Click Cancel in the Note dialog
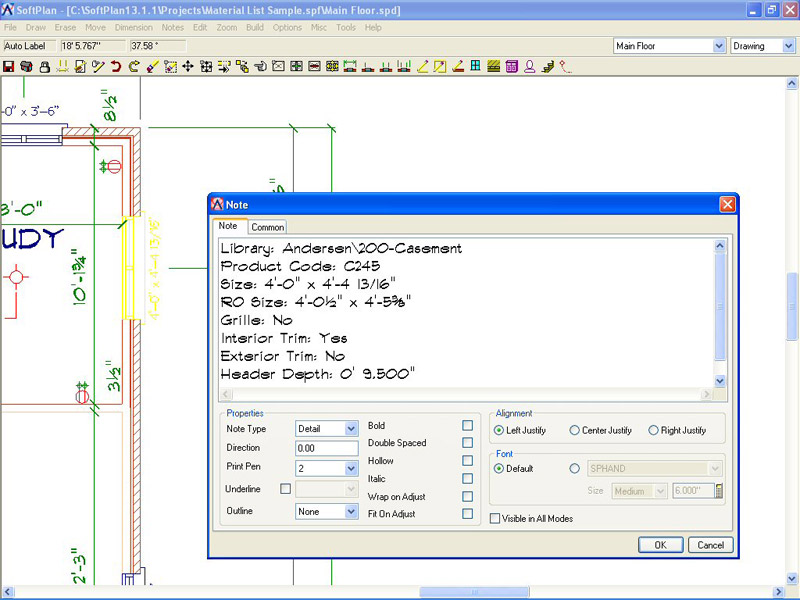Image resolution: width=800 pixels, height=600 pixels. coord(710,545)
